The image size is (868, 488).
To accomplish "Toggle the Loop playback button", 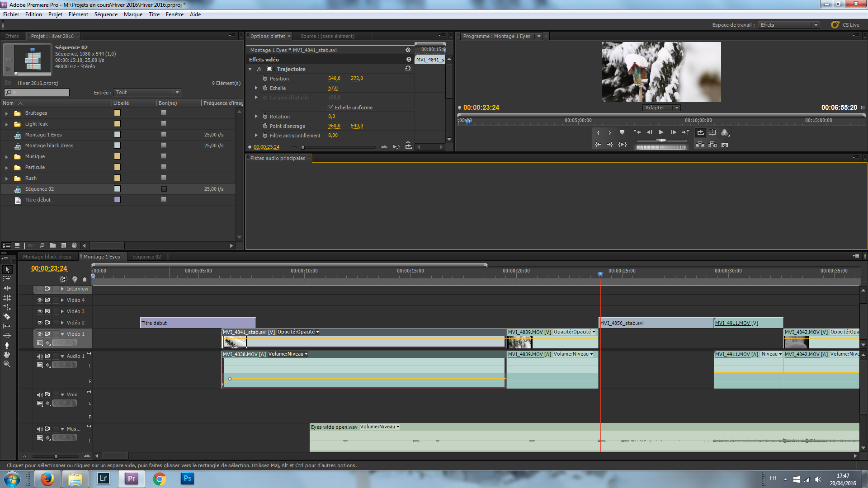I will [x=700, y=132].
